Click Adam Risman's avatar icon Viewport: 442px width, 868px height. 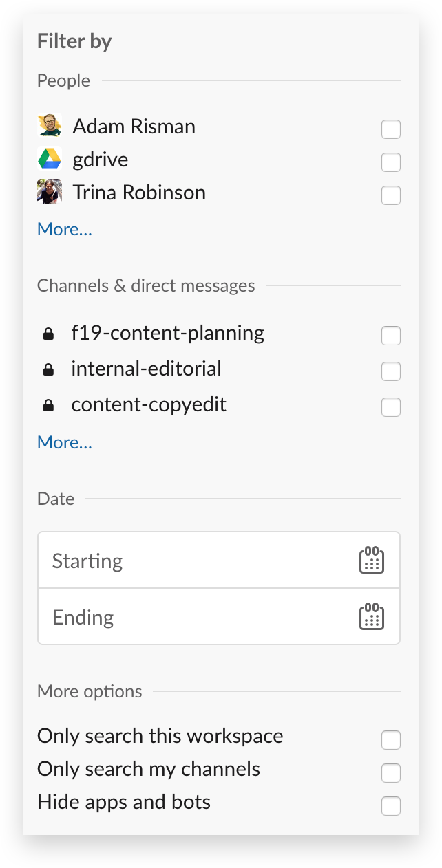click(50, 126)
